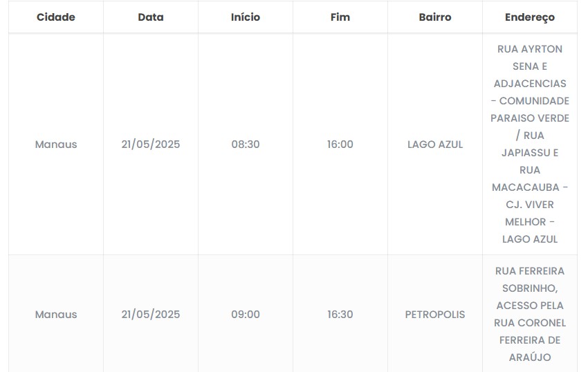
Task: Click the Cidade column header
Action: tap(56, 17)
